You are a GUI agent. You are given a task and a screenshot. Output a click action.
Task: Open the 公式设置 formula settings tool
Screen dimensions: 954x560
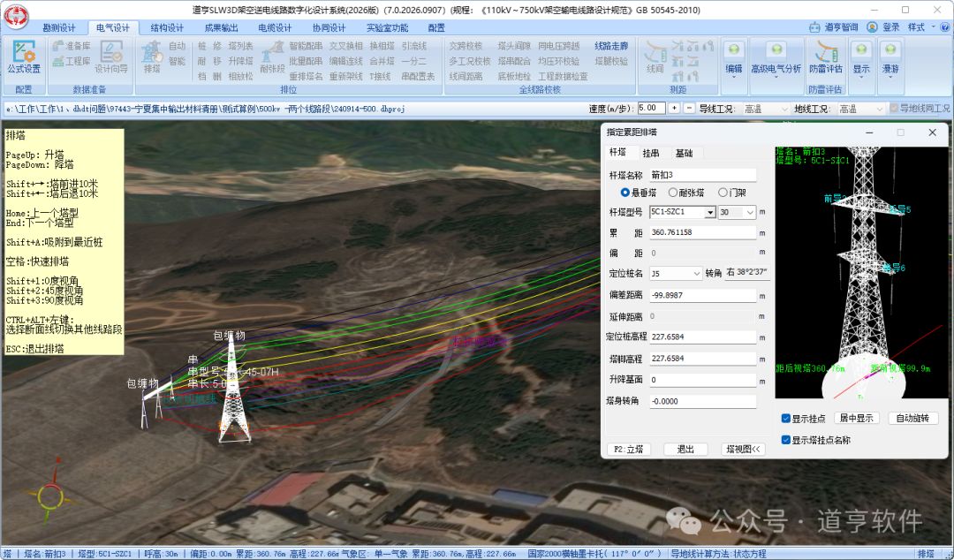click(25, 57)
